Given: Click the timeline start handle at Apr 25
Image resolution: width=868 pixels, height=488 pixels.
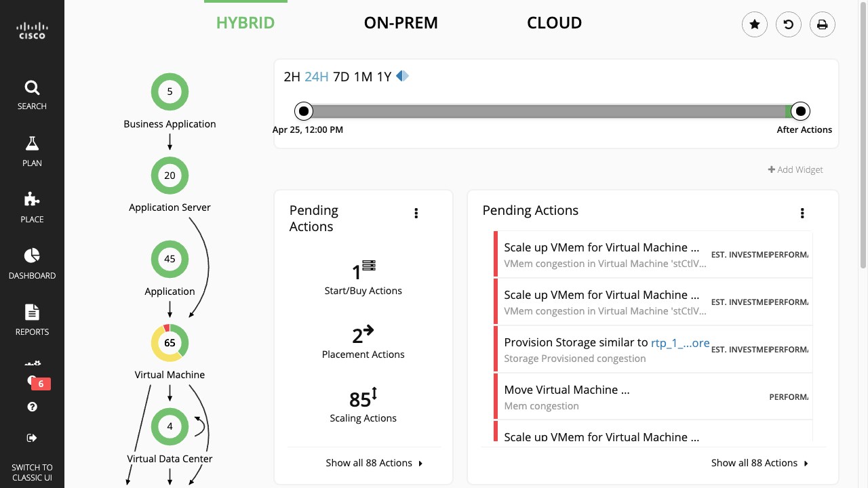Looking at the screenshot, I should (x=304, y=110).
